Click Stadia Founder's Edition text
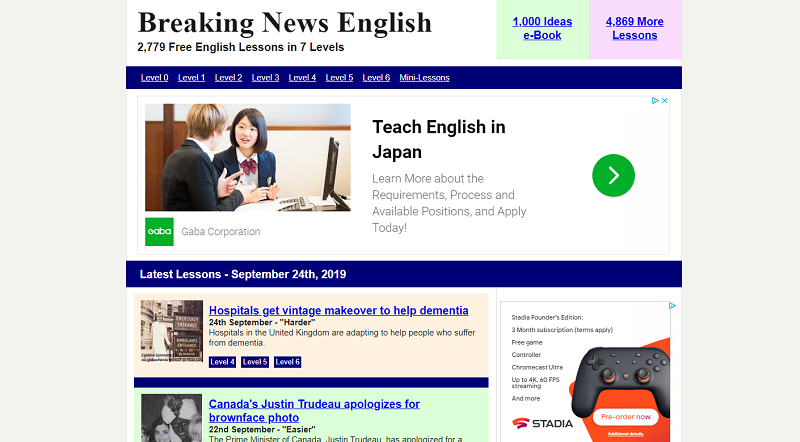The width and height of the screenshot is (800, 442). point(547,317)
